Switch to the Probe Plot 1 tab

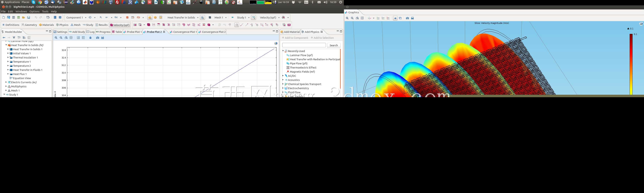133,32
